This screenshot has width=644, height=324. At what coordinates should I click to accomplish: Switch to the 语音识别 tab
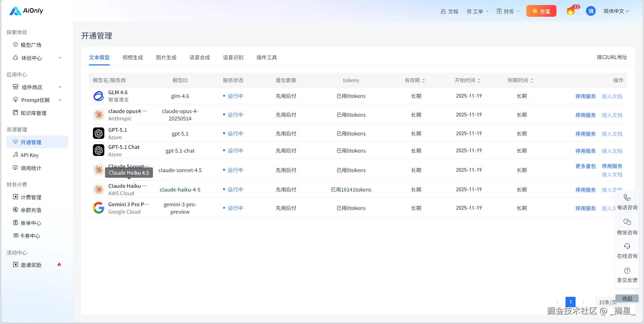(x=233, y=58)
